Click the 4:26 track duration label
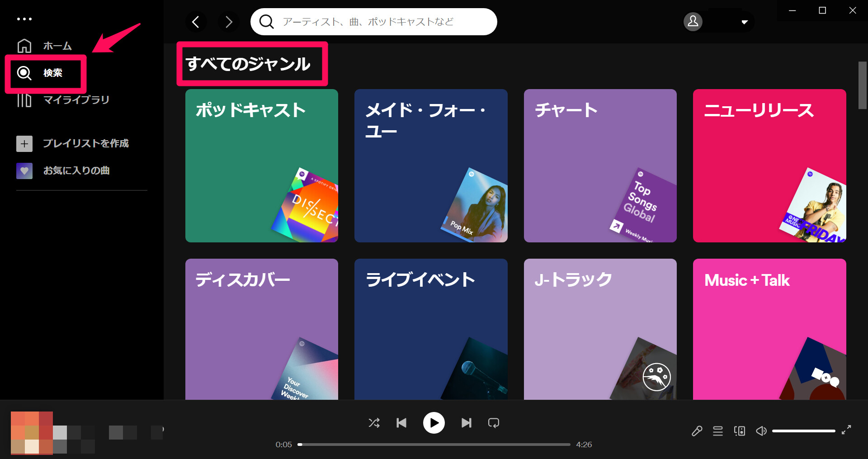Viewport: 868px width, 459px height. (584, 445)
